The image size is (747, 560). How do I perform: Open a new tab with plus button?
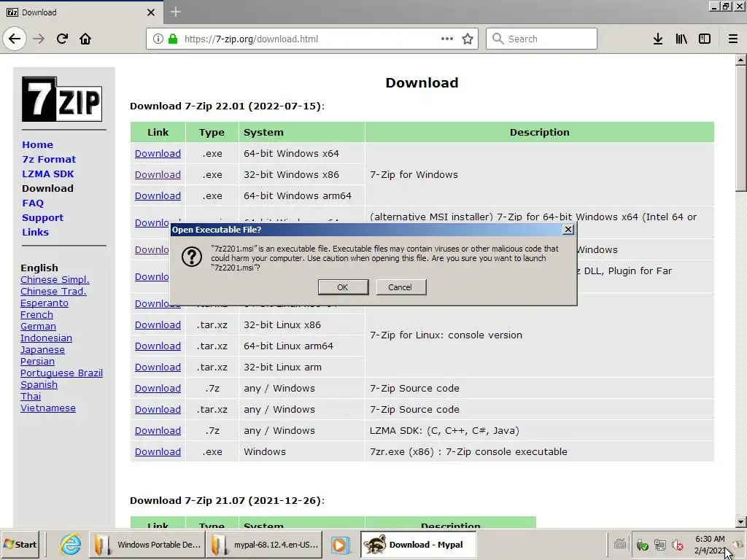[x=175, y=12]
